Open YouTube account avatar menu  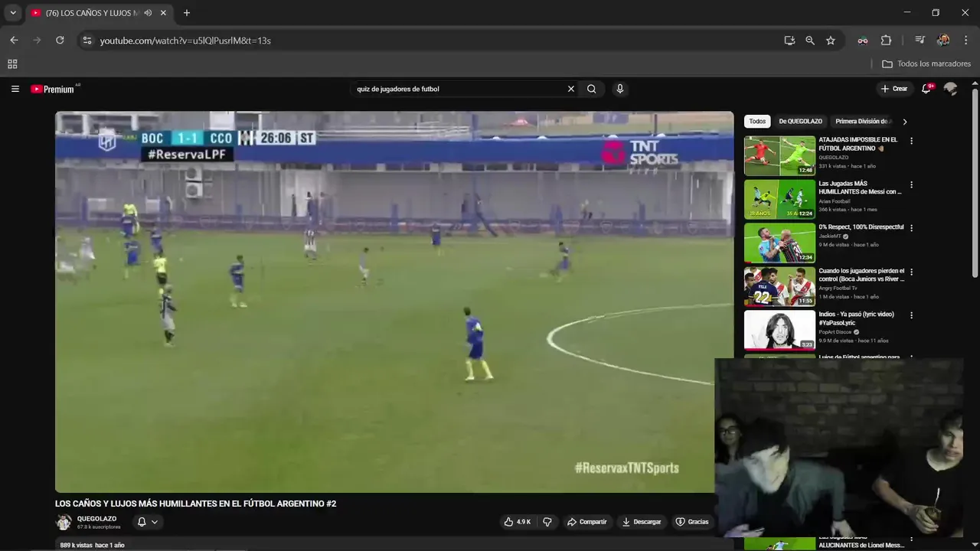tap(951, 89)
